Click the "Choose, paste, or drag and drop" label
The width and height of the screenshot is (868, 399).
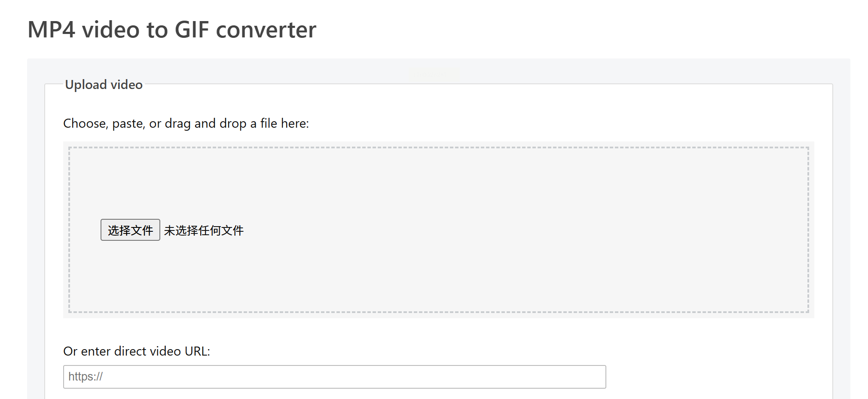(186, 123)
